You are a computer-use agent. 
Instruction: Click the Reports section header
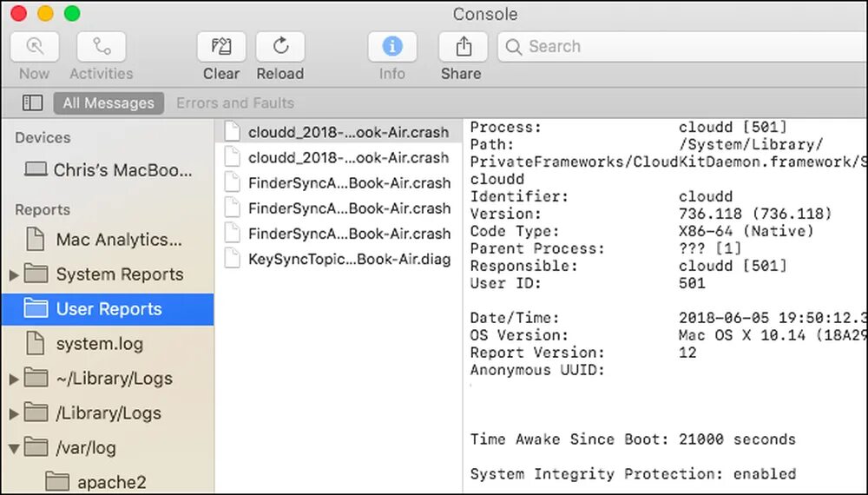[43, 210]
